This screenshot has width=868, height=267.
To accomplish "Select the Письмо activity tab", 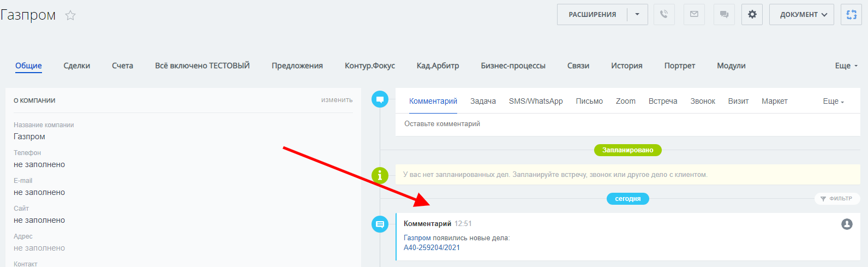I will click(x=589, y=101).
